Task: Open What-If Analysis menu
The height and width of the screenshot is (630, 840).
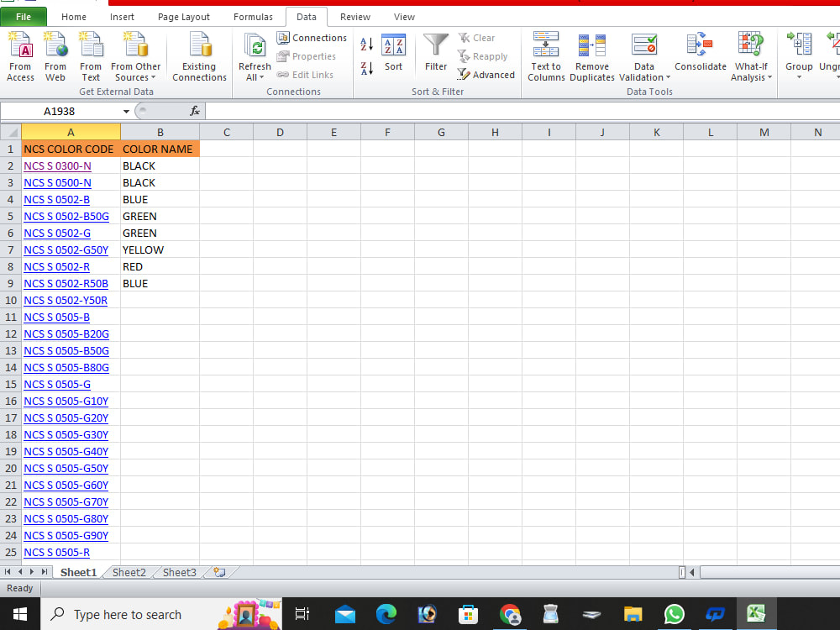Action: 751,56
